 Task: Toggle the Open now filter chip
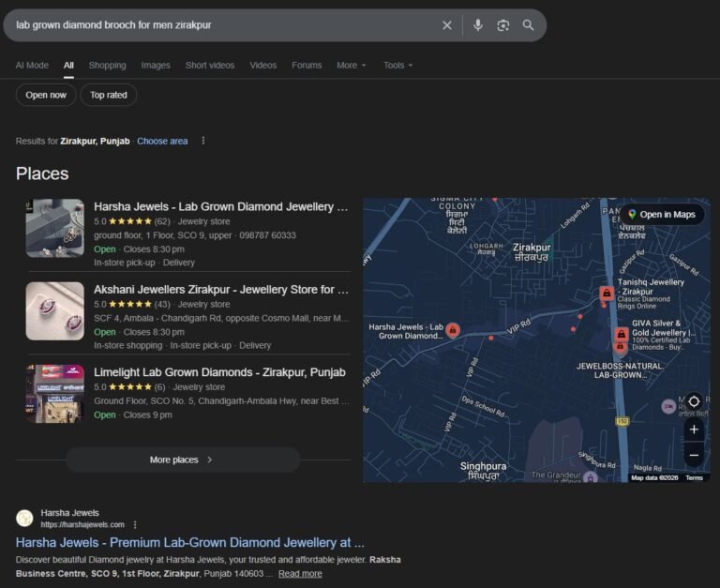[x=46, y=95]
